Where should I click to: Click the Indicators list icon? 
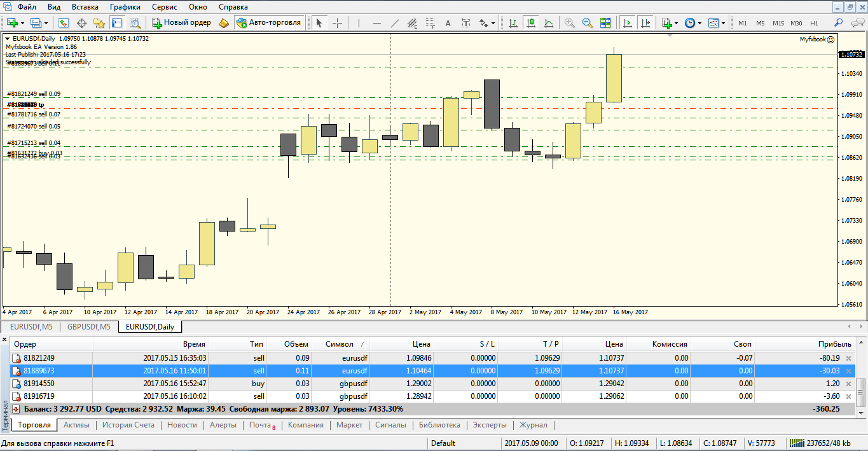[x=667, y=23]
